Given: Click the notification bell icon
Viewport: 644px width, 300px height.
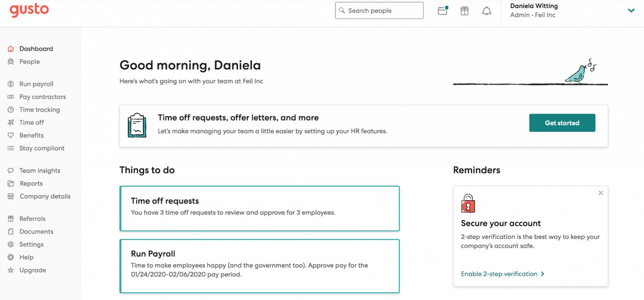Looking at the screenshot, I should pos(487,11).
